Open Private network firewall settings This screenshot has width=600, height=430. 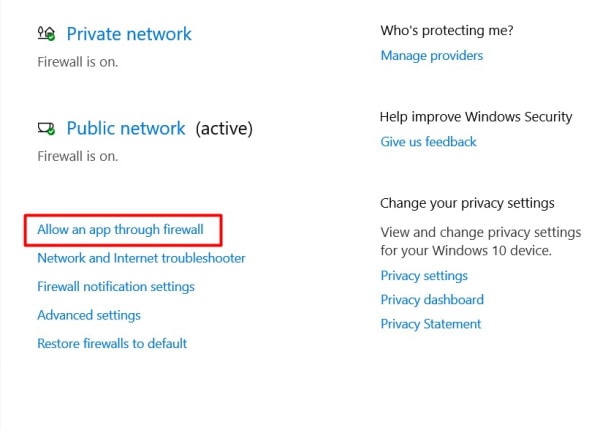[x=129, y=34]
